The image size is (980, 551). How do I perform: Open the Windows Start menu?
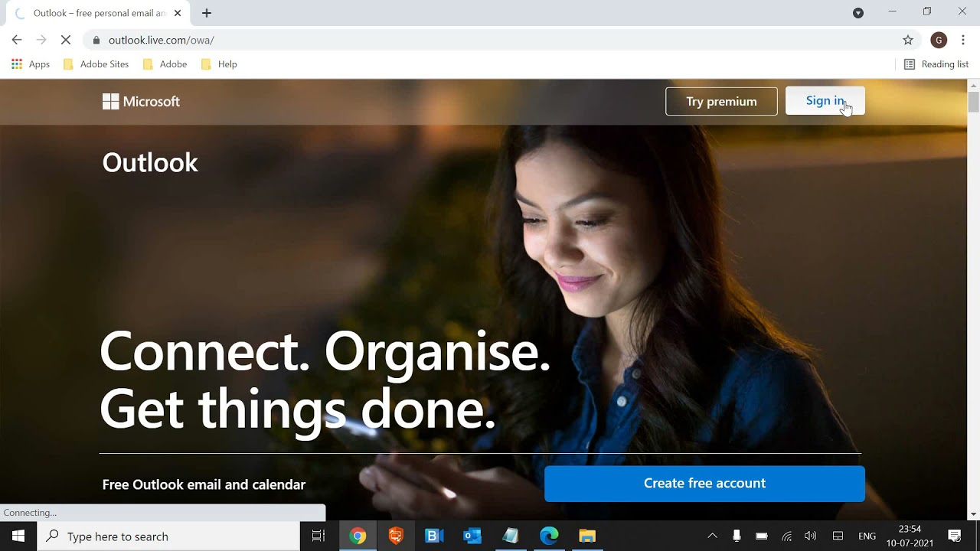pos(18,536)
